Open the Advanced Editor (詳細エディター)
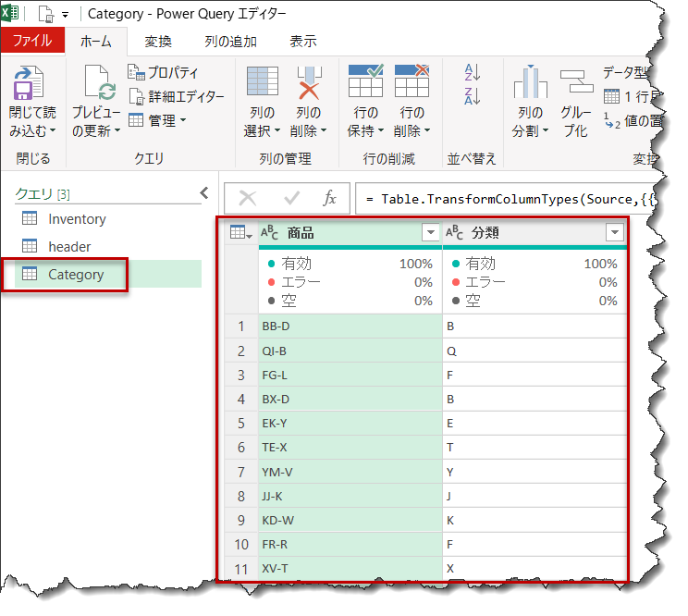 coord(177,96)
